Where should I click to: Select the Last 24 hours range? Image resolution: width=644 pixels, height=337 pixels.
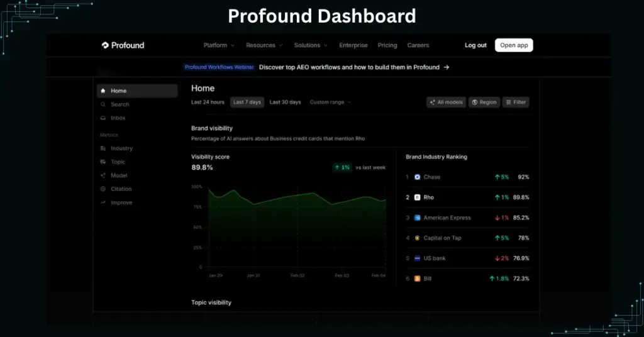(x=208, y=102)
